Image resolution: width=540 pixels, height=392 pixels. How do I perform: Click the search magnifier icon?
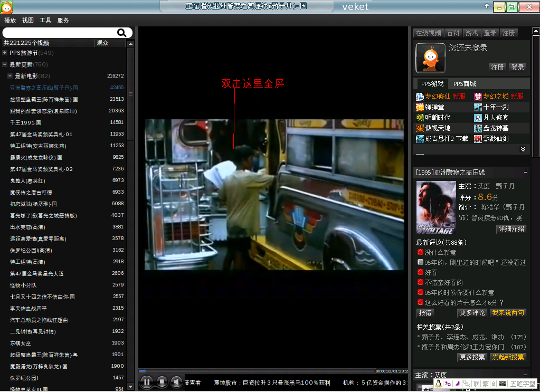click(x=121, y=32)
